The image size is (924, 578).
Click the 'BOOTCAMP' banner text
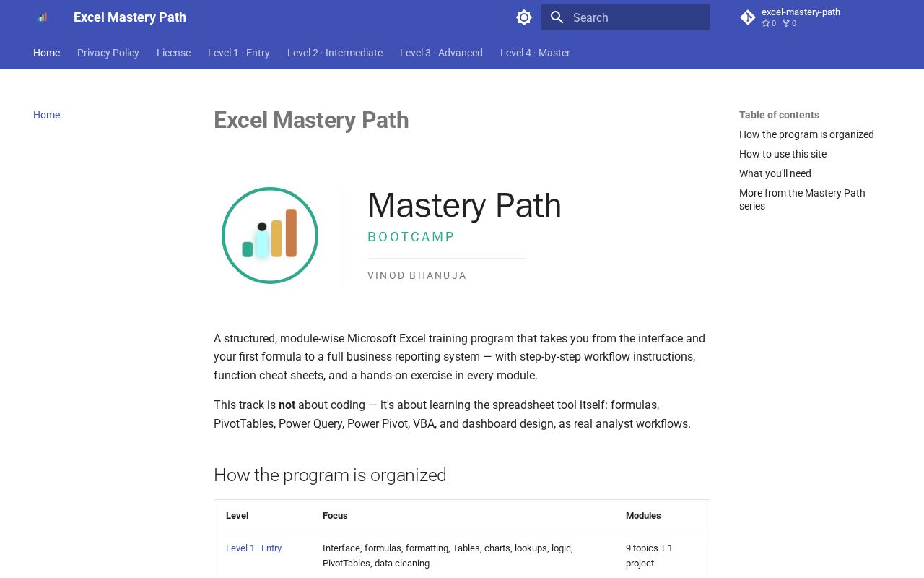tap(411, 237)
